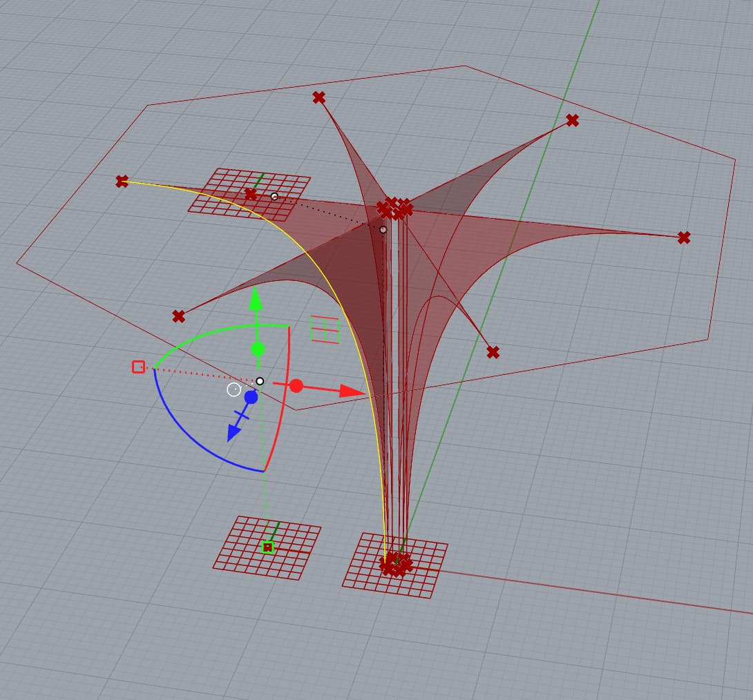Click the red extrude ball on gumball
Image resolution: width=753 pixels, height=700 pixels.
[x=296, y=386]
